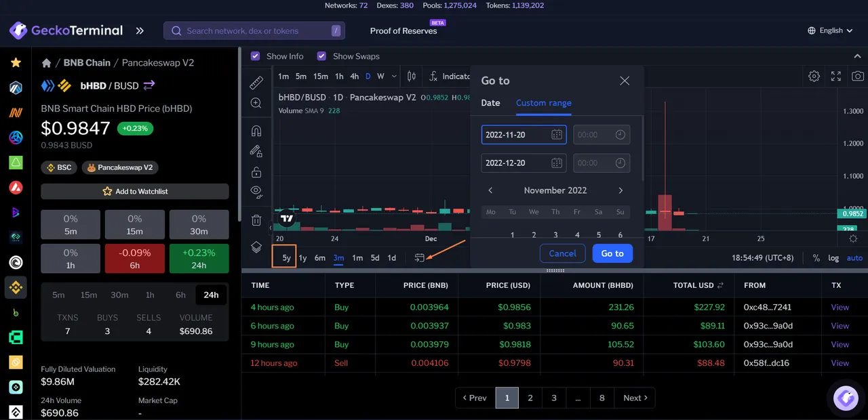The width and height of the screenshot is (868, 420).
Task: Select the 3m chart range
Action: (x=338, y=258)
